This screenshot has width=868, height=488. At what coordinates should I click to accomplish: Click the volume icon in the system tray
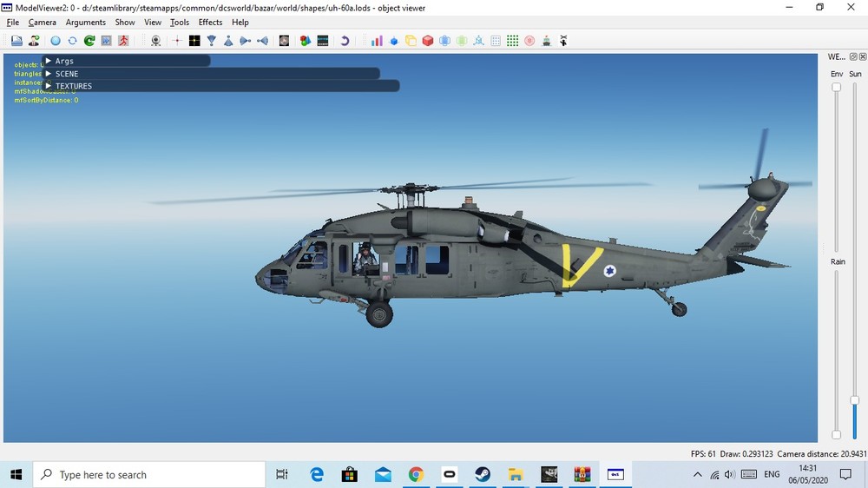(730, 475)
